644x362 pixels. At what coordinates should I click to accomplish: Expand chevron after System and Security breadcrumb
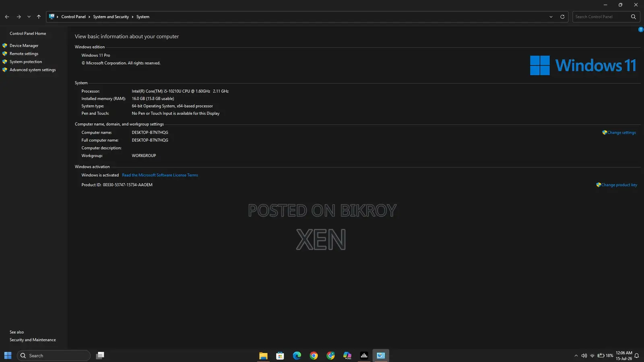(132, 17)
